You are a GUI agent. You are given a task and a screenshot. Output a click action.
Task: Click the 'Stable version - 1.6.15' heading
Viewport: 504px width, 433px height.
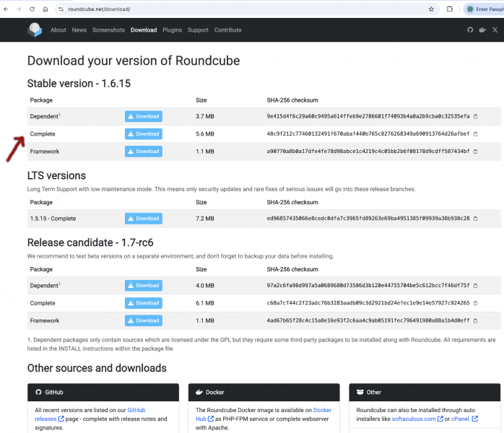[x=79, y=84]
